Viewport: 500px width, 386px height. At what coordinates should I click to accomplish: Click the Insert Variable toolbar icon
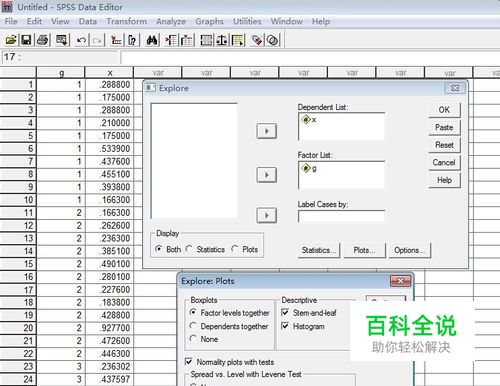[x=187, y=40]
